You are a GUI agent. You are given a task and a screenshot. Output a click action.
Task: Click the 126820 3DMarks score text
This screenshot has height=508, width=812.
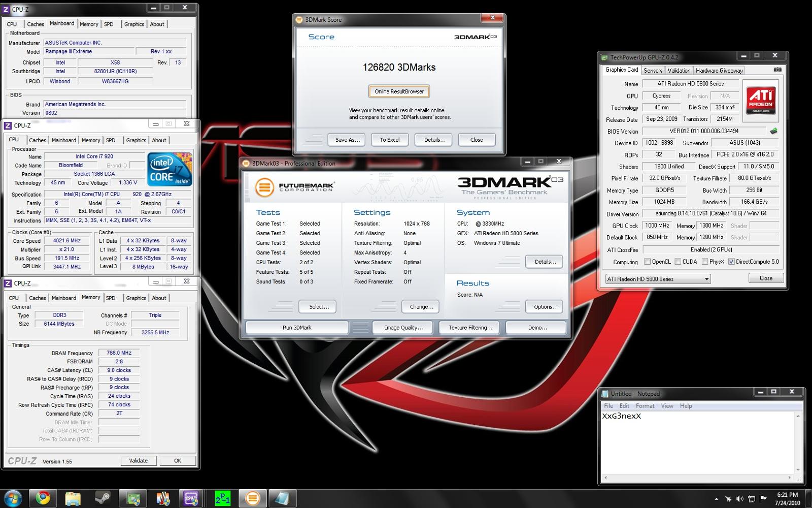(x=399, y=67)
